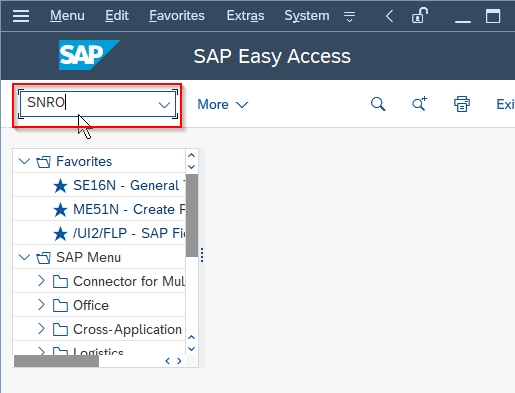The height and width of the screenshot is (393, 515).
Task: Open the transaction code history dropdown arrow
Action: point(164,105)
